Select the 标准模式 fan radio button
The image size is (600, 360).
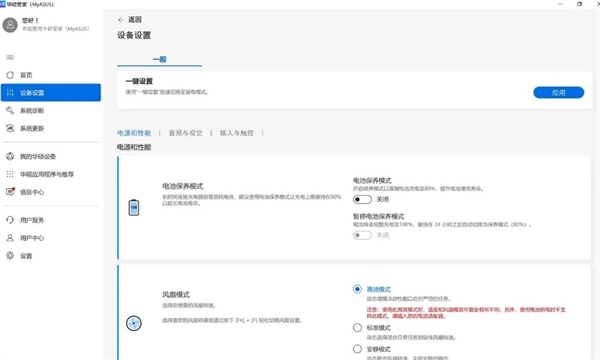[357, 328]
